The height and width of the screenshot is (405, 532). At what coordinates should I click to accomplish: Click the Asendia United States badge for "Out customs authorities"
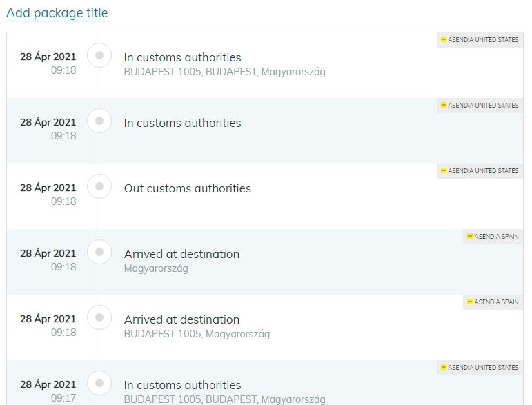[480, 171]
